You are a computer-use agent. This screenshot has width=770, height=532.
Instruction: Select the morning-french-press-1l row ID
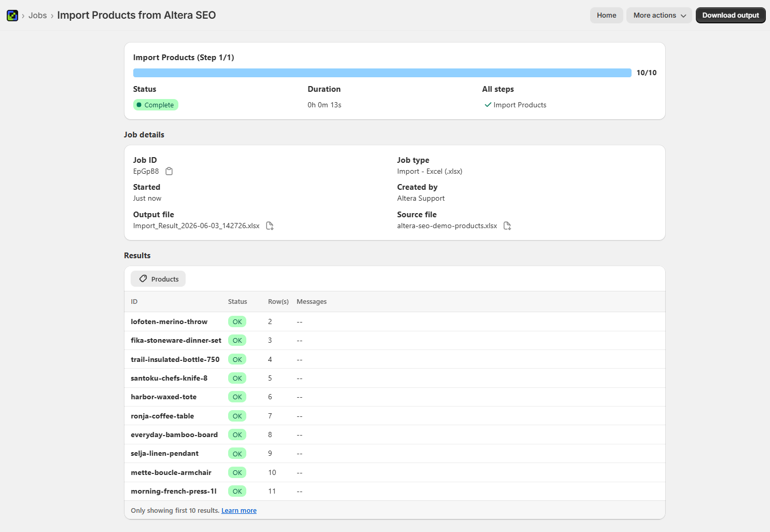click(x=174, y=491)
